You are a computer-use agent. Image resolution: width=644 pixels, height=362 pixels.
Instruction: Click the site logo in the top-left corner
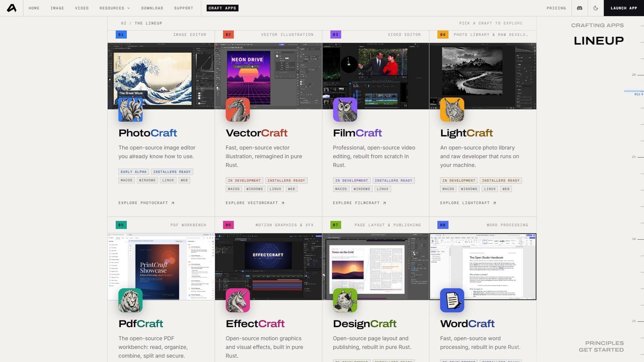pos(11,8)
